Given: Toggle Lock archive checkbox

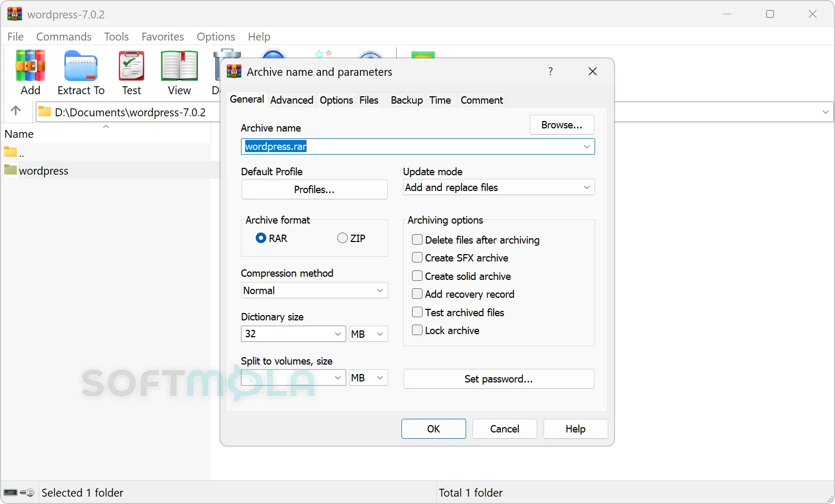Looking at the screenshot, I should pyautogui.click(x=417, y=330).
